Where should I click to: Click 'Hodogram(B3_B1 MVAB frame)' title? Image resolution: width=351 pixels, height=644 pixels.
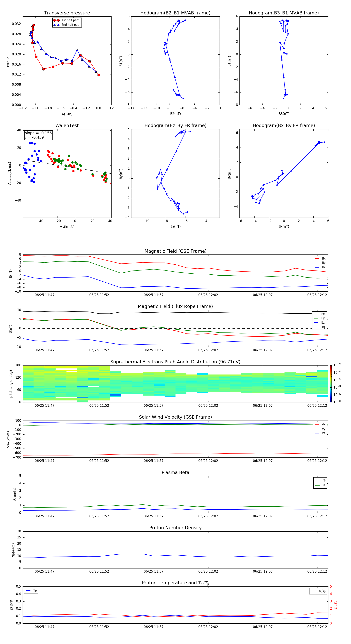[x=284, y=13]
